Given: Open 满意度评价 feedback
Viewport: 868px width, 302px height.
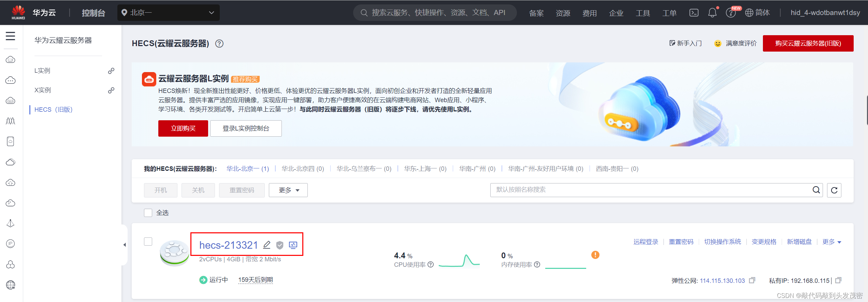Looking at the screenshot, I should 736,43.
